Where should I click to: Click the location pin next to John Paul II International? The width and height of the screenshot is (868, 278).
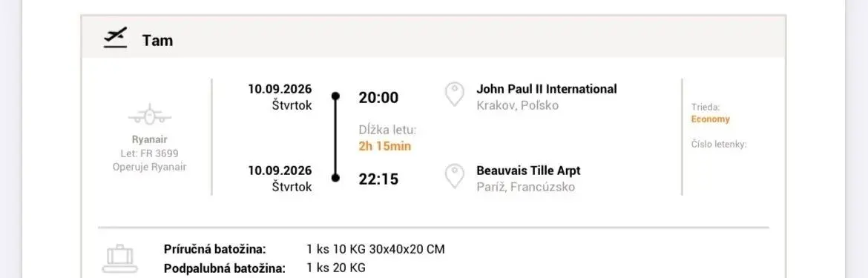click(x=455, y=94)
